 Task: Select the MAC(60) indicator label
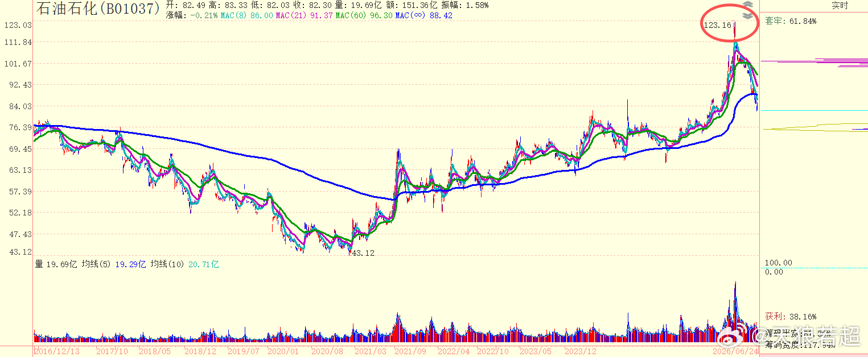[350, 15]
